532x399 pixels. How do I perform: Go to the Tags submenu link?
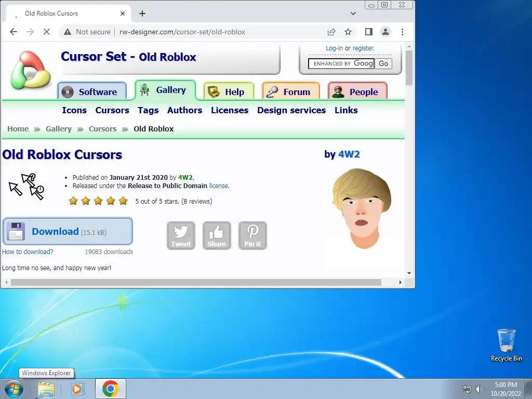coord(148,110)
